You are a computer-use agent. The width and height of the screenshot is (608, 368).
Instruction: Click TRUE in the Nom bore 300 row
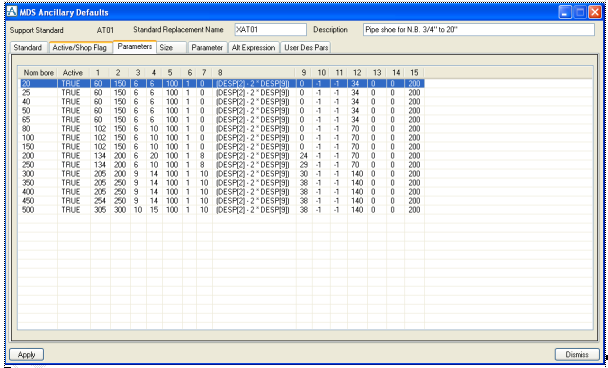(x=71, y=174)
